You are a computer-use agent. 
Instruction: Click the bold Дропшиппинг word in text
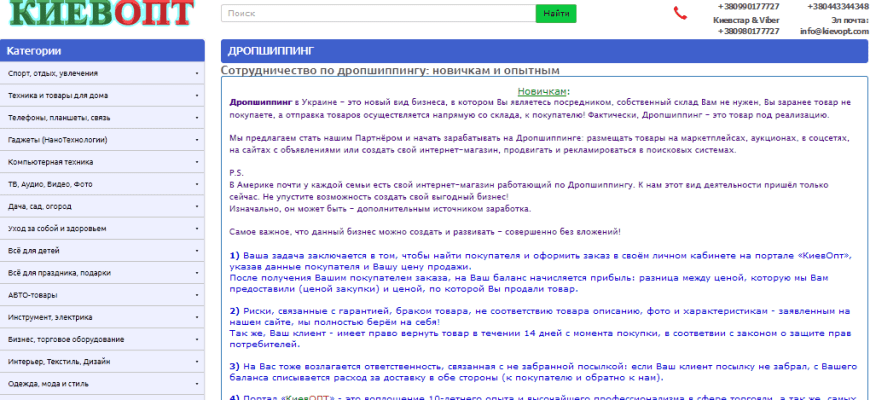click(x=261, y=103)
